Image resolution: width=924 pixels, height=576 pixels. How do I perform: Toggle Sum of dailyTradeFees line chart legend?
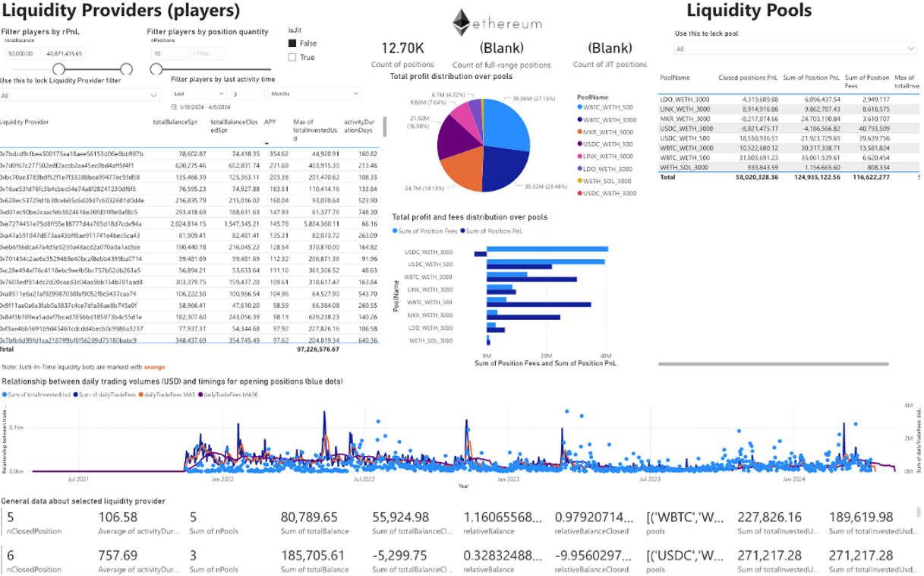(105, 395)
